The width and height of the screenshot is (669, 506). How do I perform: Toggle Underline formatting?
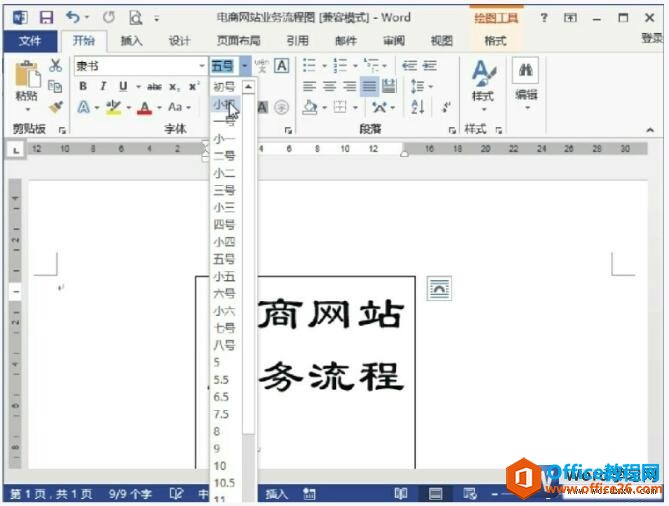pos(123,86)
